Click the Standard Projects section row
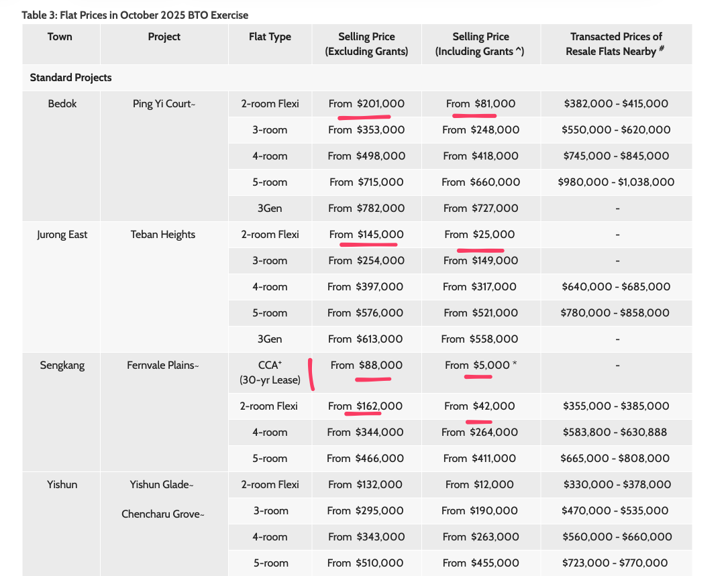 click(71, 78)
